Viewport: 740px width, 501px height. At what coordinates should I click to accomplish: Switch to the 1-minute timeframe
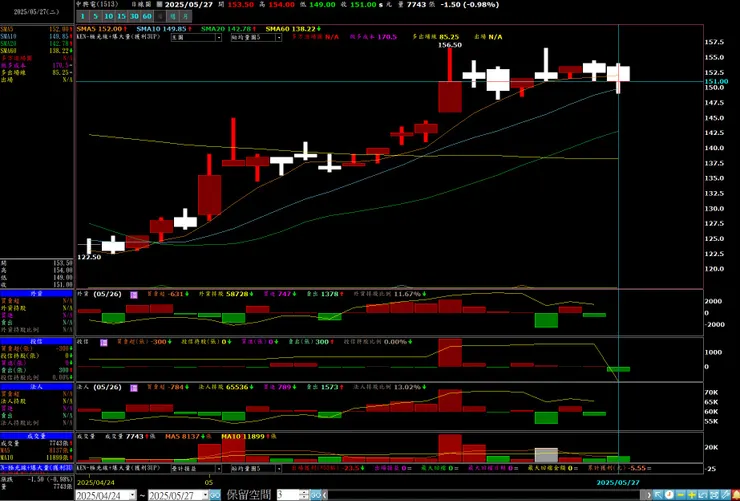pos(83,17)
